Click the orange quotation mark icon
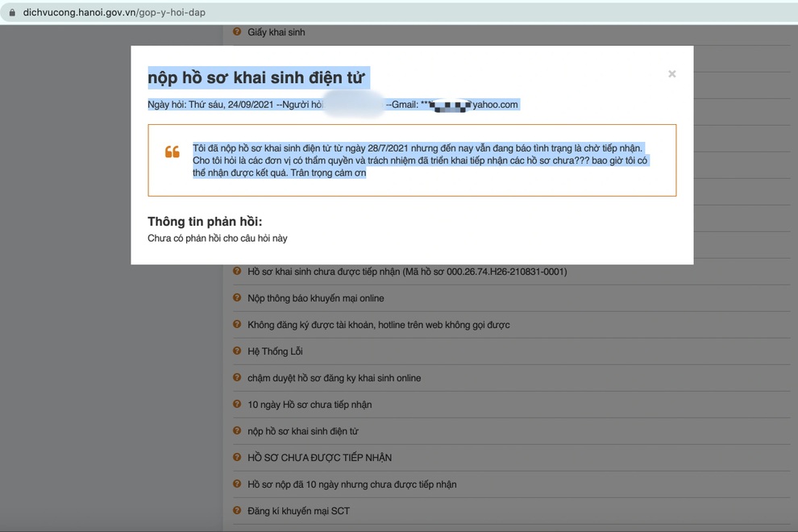This screenshot has height=532, width=798. click(172, 152)
